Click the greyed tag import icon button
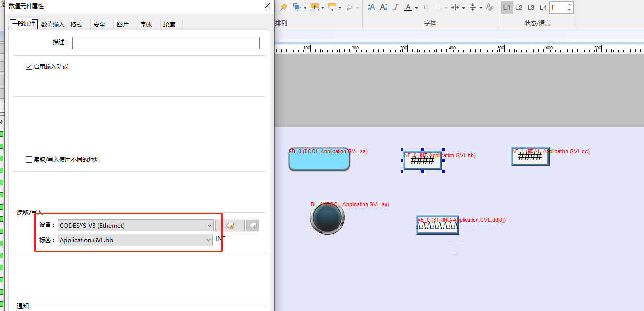The width and height of the screenshot is (644, 311). click(x=253, y=226)
